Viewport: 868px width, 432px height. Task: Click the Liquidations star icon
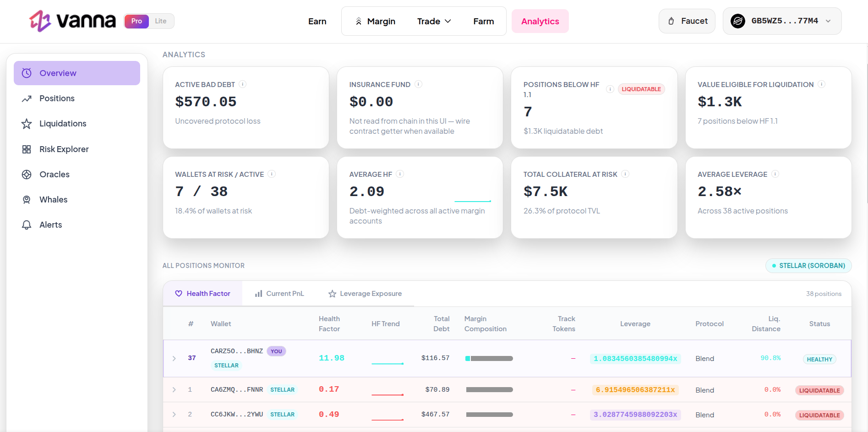[27, 124]
